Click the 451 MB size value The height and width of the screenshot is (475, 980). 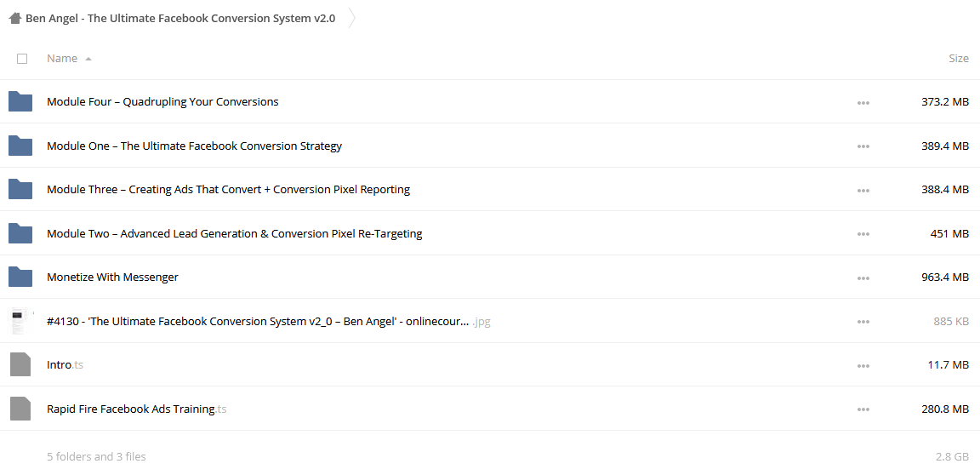coord(949,234)
